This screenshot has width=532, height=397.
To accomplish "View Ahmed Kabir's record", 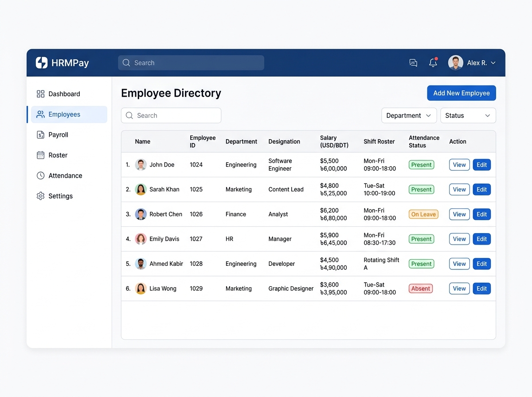I will [x=459, y=264].
